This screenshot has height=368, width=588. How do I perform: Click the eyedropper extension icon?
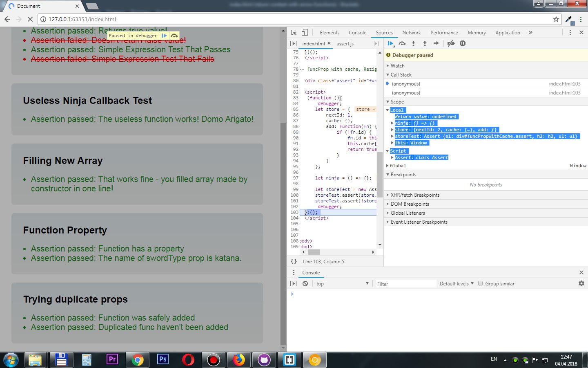pos(569,19)
